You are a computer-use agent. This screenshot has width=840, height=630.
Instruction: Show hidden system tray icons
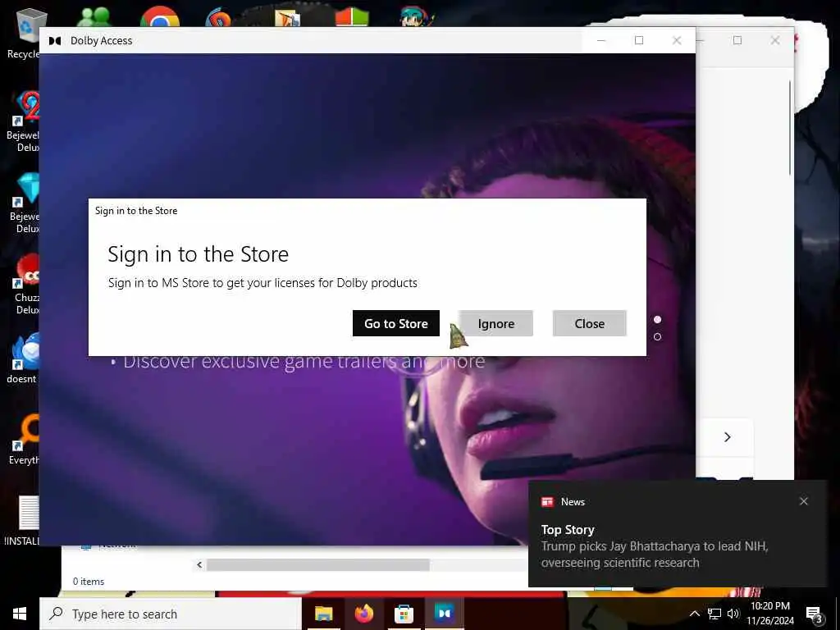coord(694,614)
